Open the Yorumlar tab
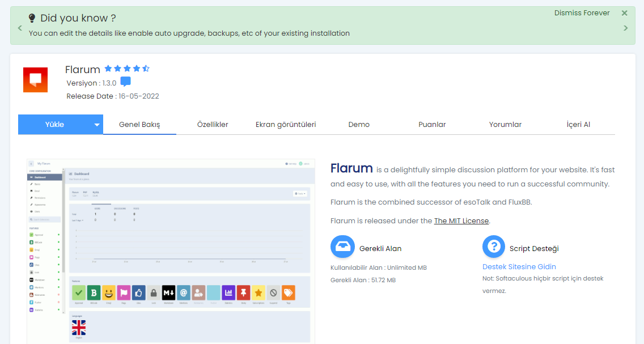 (x=505, y=124)
